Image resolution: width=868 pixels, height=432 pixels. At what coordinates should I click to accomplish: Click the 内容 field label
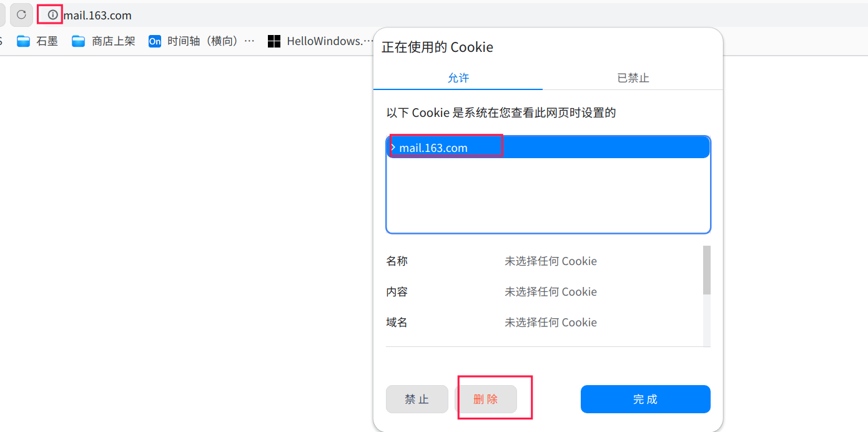(397, 292)
